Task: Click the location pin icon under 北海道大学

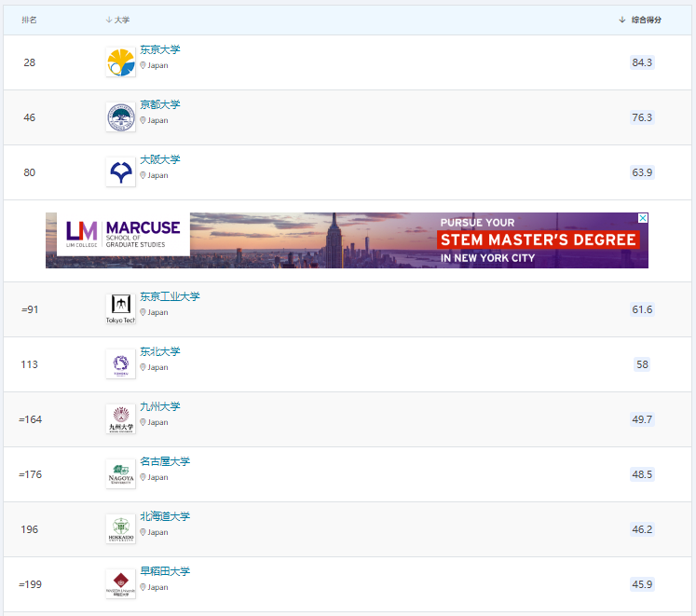Action: click(143, 532)
